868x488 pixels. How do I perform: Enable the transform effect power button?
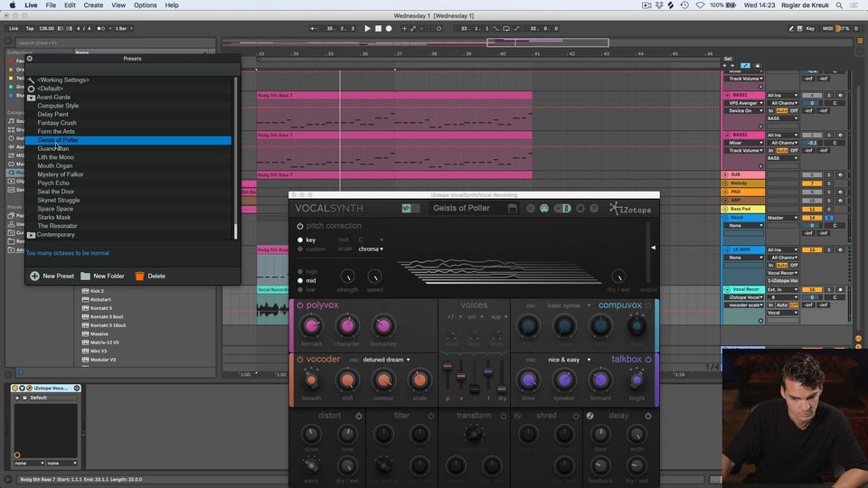click(504, 416)
